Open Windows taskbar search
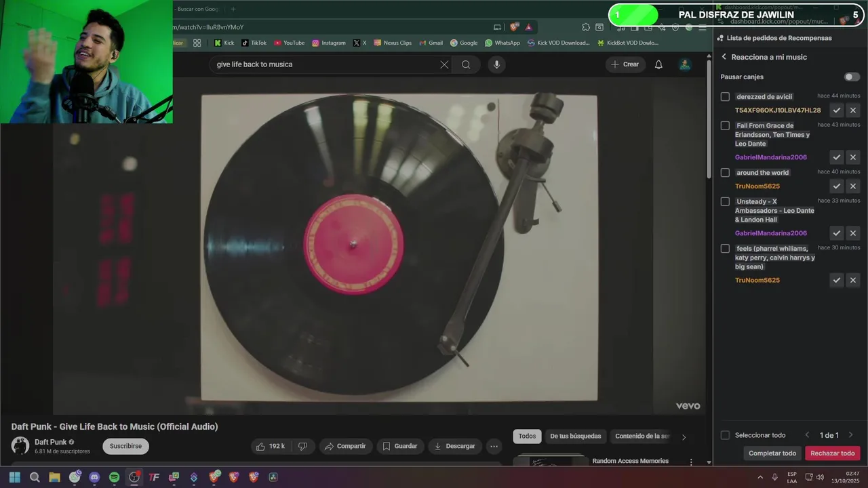The image size is (868, 488). (x=35, y=477)
